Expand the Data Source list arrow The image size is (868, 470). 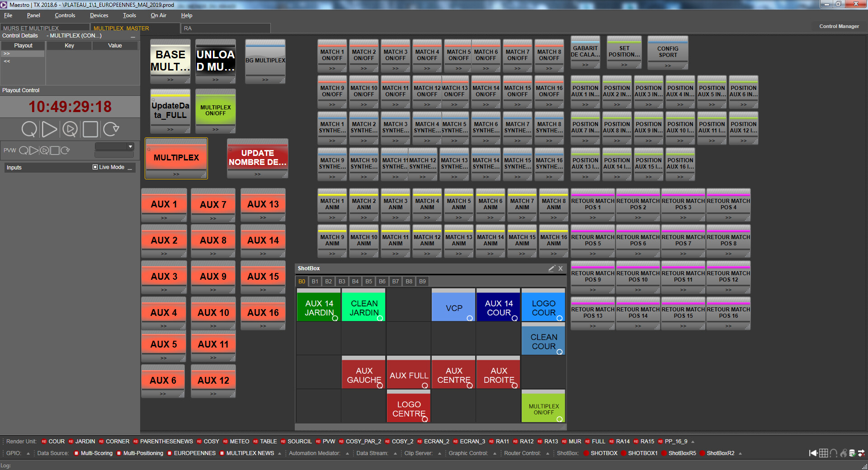click(279, 453)
